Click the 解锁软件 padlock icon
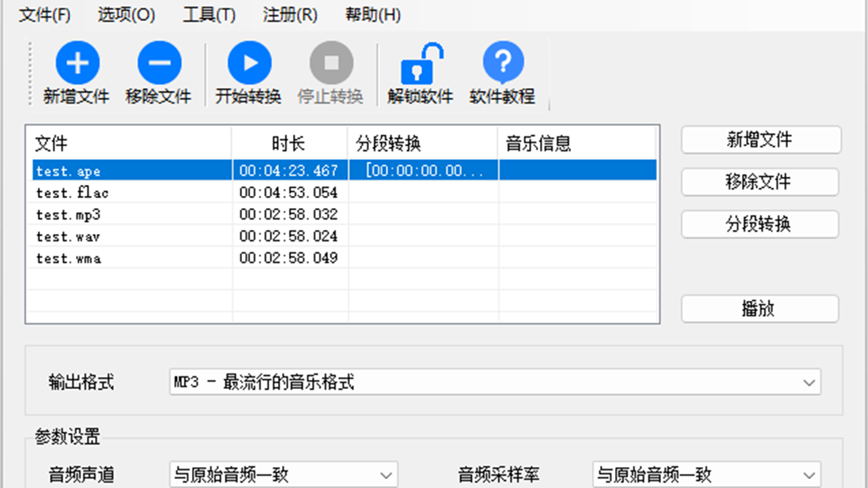868x488 pixels. [x=420, y=64]
